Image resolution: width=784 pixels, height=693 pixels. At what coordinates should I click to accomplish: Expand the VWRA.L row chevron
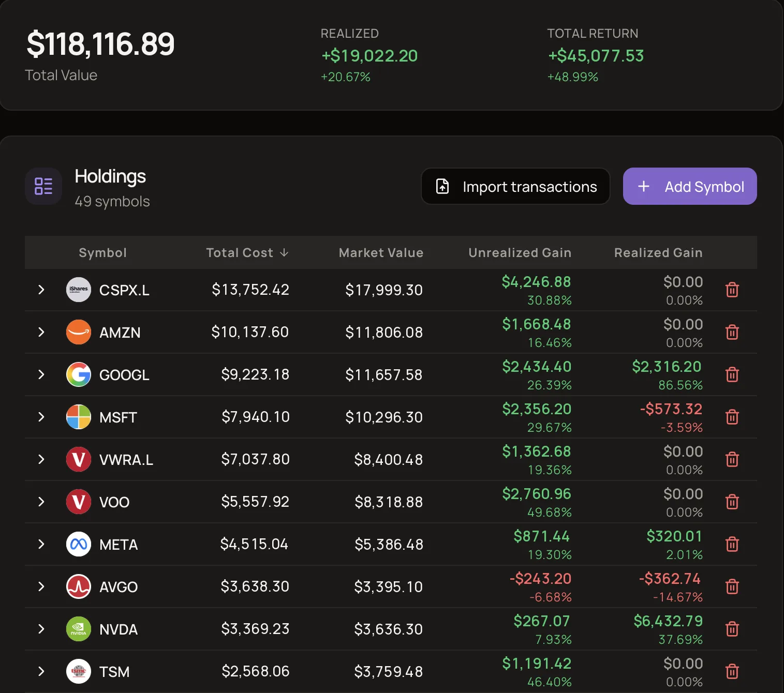(41, 459)
